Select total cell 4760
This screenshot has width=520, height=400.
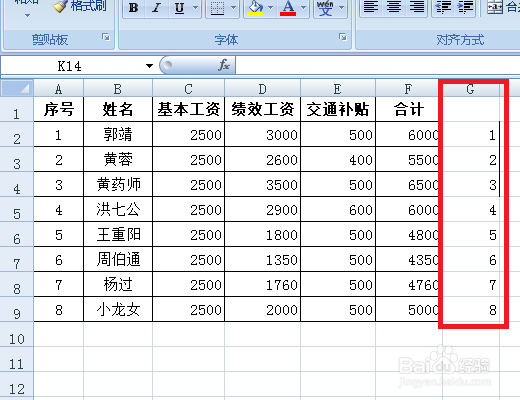[x=409, y=284]
